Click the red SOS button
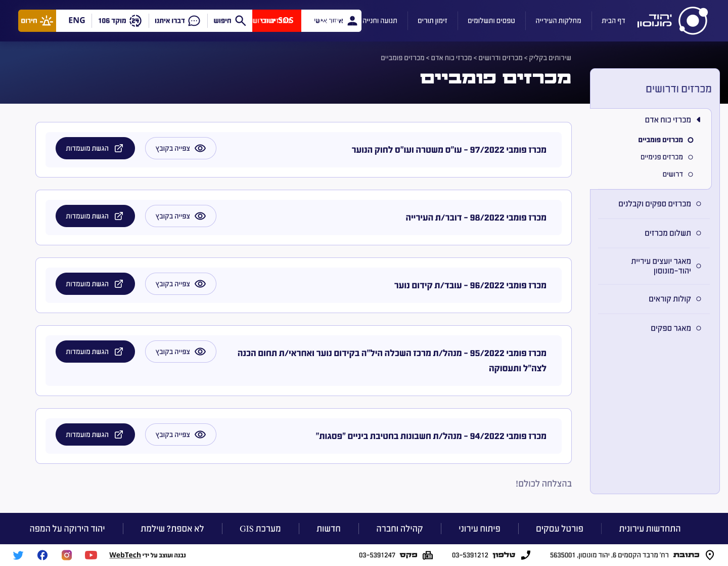Image resolution: width=728 pixels, height=566 pixels. coord(277,21)
